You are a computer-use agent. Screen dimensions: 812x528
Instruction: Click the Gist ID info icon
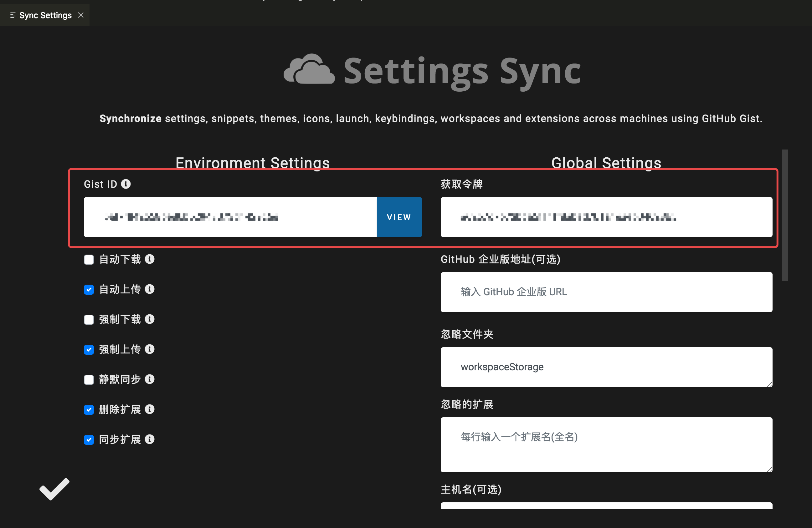click(126, 184)
